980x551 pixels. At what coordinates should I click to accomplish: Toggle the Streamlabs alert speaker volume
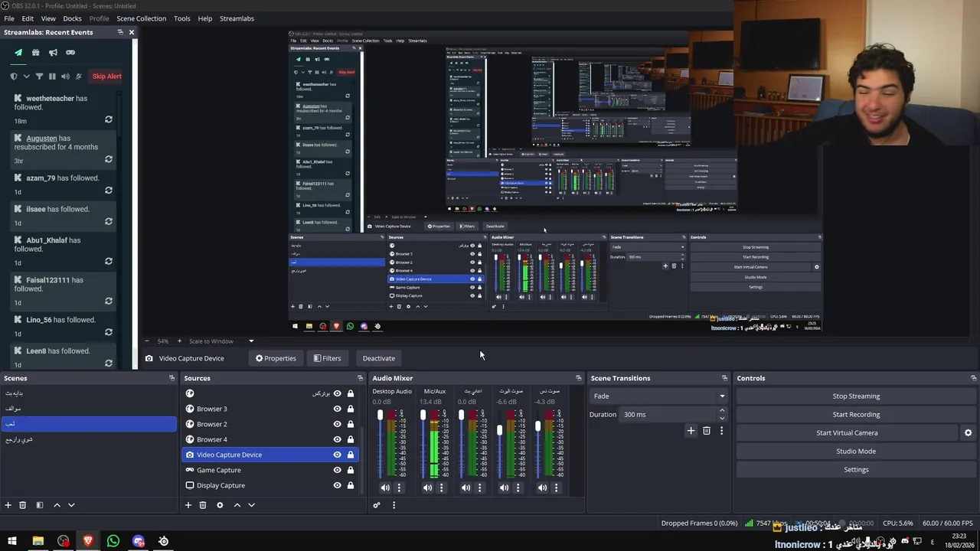(65, 77)
